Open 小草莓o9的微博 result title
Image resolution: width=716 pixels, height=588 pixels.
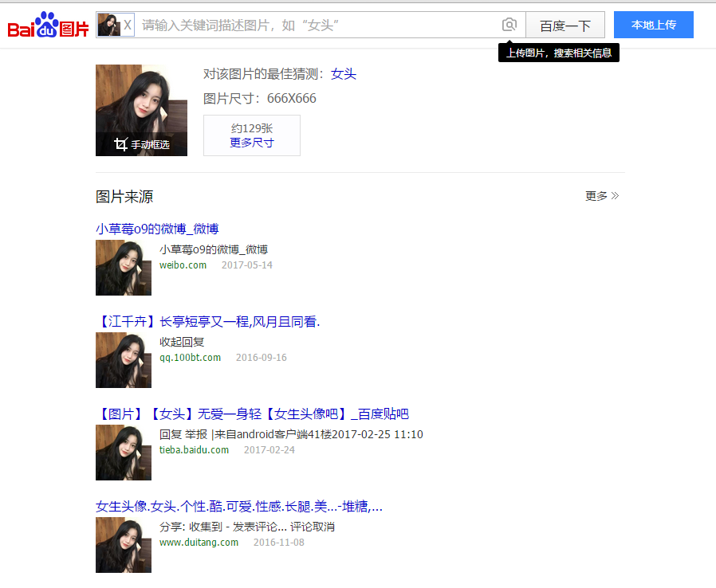pyautogui.click(x=157, y=229)
